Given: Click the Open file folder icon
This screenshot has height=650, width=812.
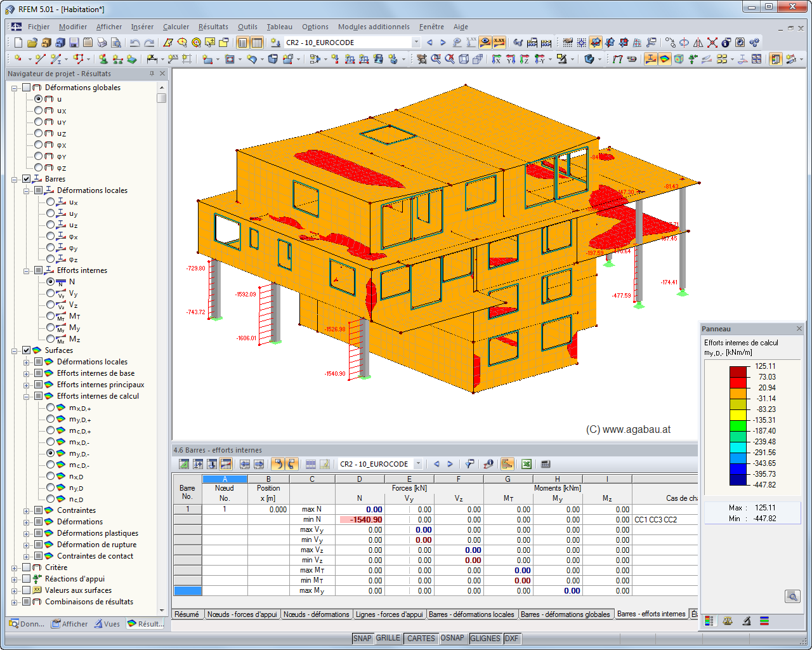Looking at the screenshot, I should [32, 43].
